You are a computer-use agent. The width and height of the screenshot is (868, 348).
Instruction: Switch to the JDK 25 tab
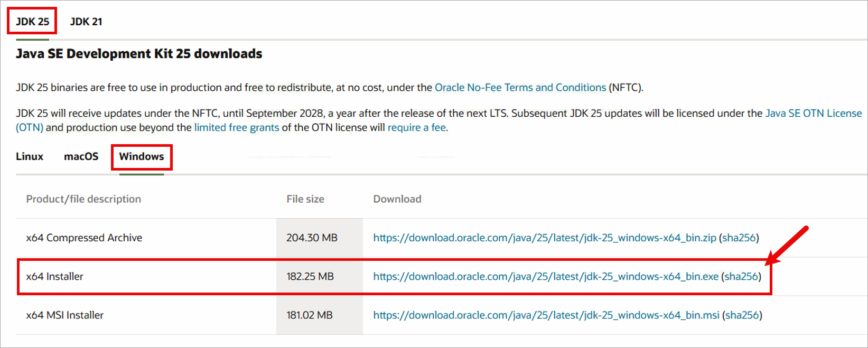pyautogui.click(x=32, y=22)
